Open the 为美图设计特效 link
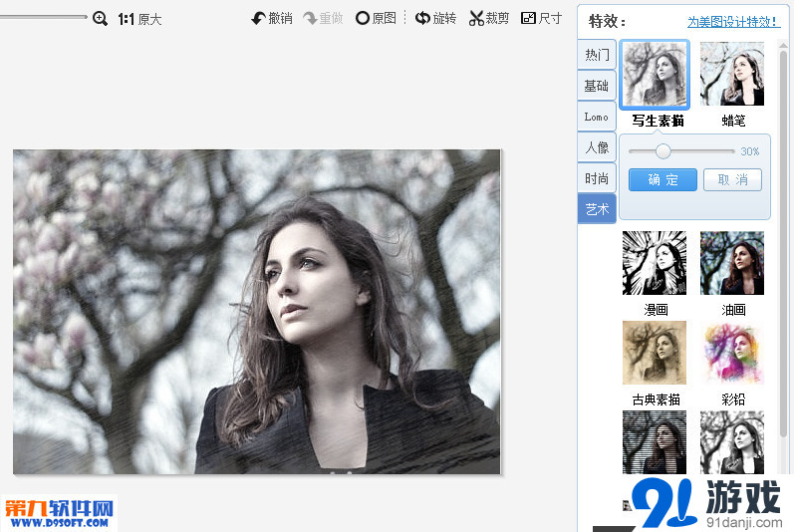The width and height of the screenshot is (794, 532). click(733, 22)
